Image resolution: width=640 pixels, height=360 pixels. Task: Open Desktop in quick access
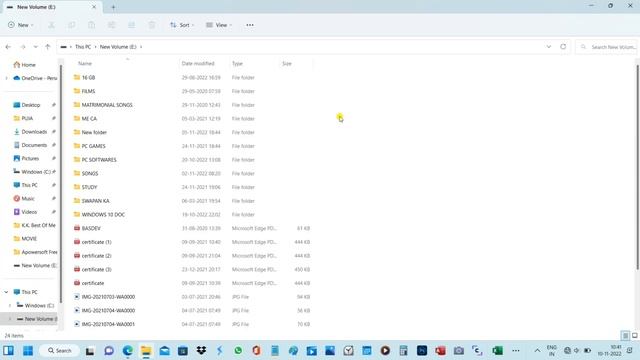(31, 105)
